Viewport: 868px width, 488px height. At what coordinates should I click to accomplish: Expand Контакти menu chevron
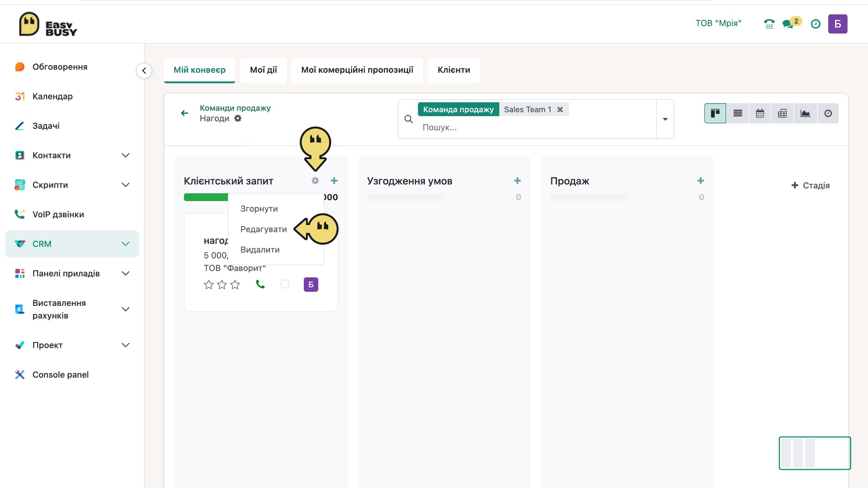[126, 155]
